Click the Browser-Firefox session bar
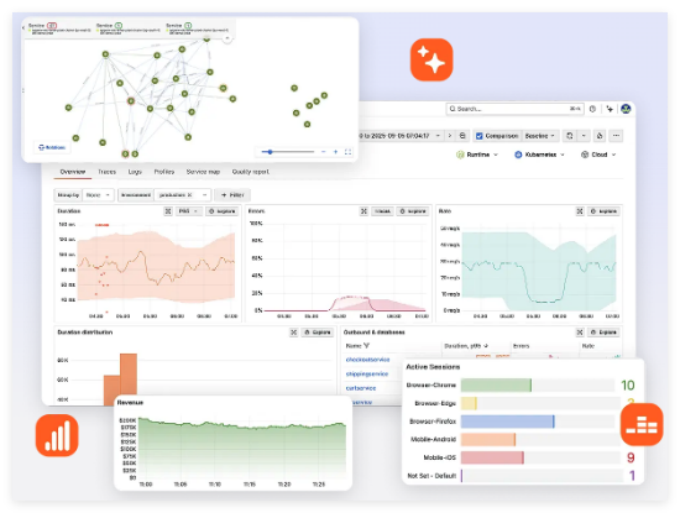681x514 pixels. tap(508, 421)
